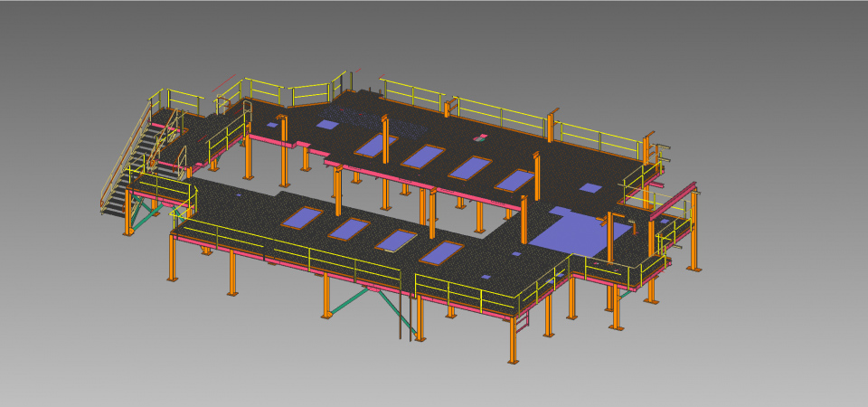Click the large purple floor plate
The height and width of the screenshot is (407, 868).
pos(579,233)
